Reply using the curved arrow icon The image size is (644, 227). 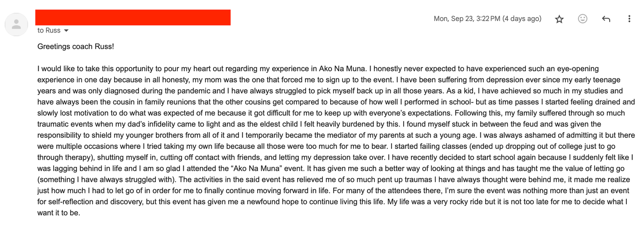606,19
